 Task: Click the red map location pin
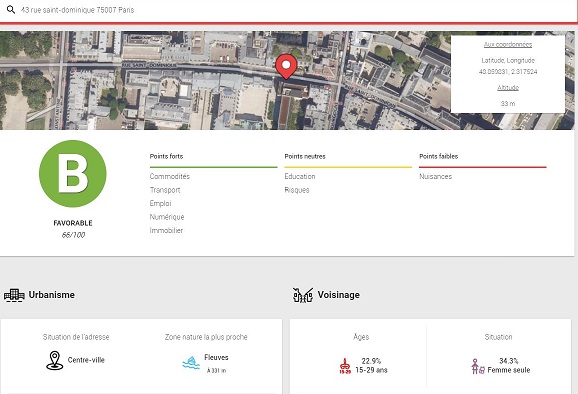coord(286,67)
